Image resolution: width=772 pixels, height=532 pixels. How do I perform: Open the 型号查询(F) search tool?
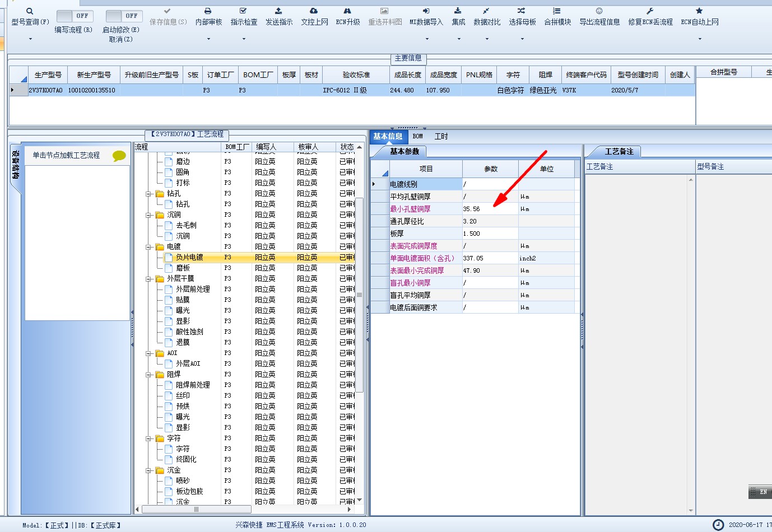coord(30,17)
